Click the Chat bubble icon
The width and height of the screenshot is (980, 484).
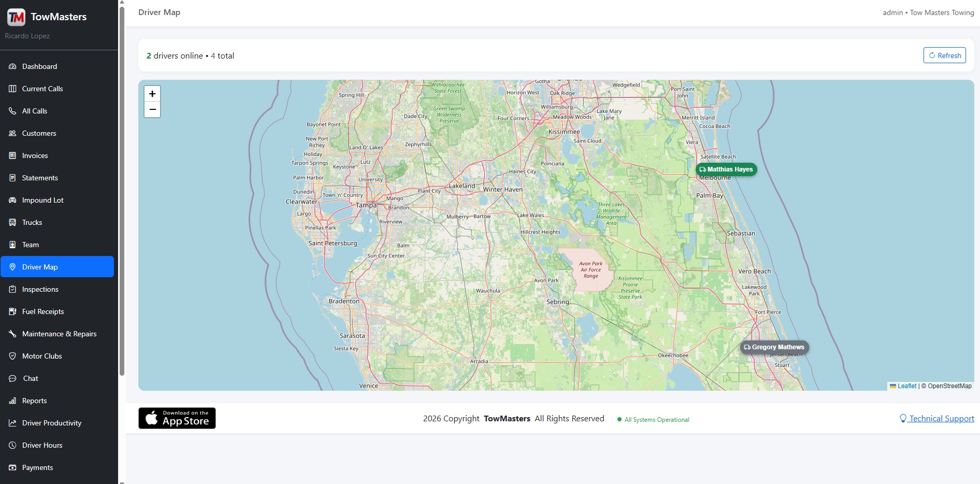coord(12,378)
